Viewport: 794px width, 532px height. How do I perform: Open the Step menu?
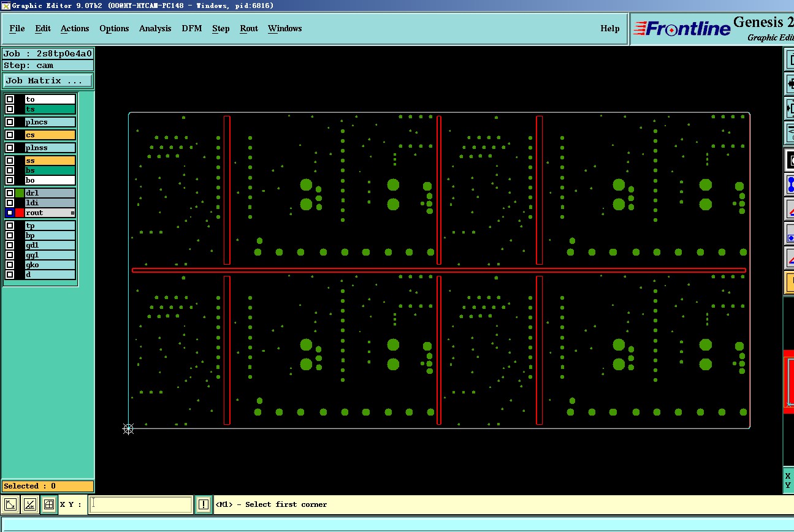pyautogui.click(x=221, y=28)
